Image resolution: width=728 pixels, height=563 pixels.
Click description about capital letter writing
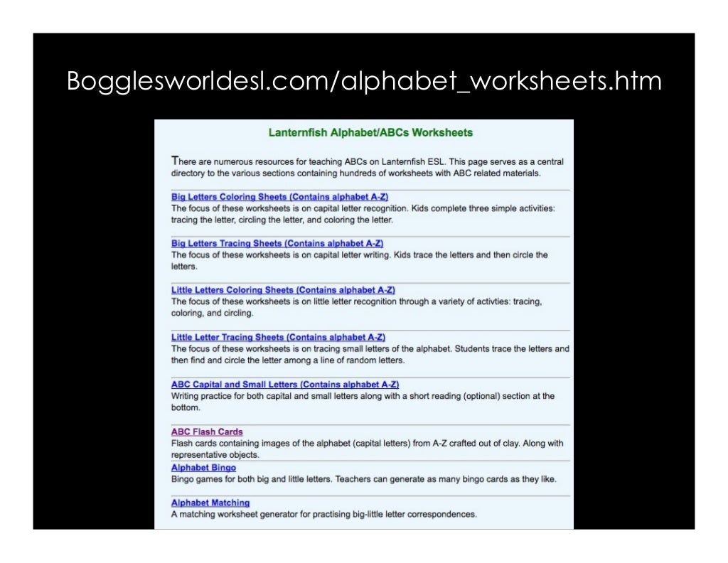359,260
